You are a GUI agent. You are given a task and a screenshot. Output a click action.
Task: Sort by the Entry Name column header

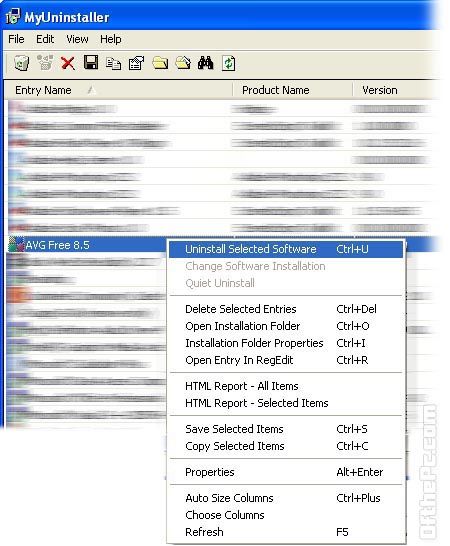tap(118, 90)
